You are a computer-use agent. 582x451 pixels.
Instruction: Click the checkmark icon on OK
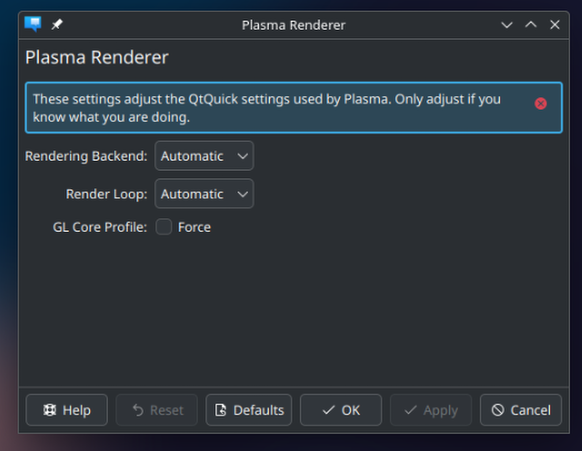pyautogui.click(x=328, y=410)
